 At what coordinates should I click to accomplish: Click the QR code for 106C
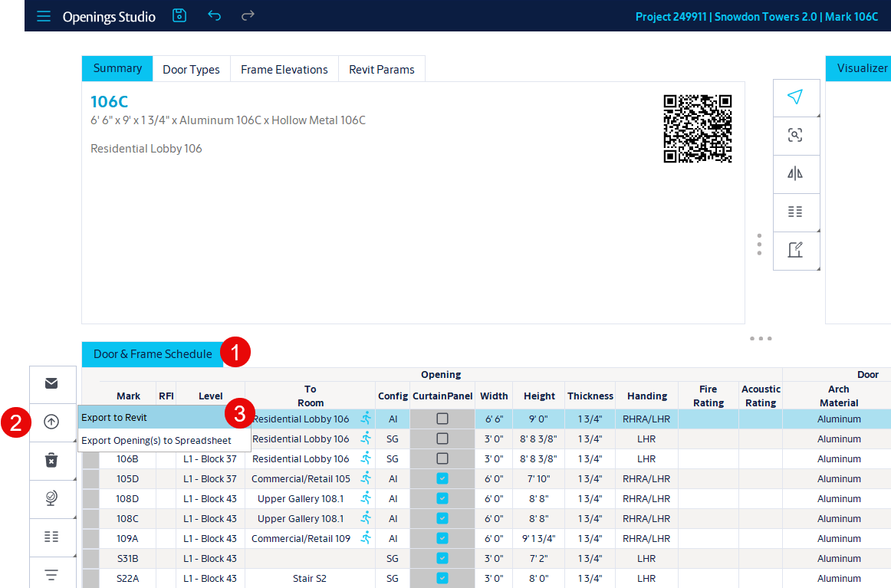[x=698, y=128]
